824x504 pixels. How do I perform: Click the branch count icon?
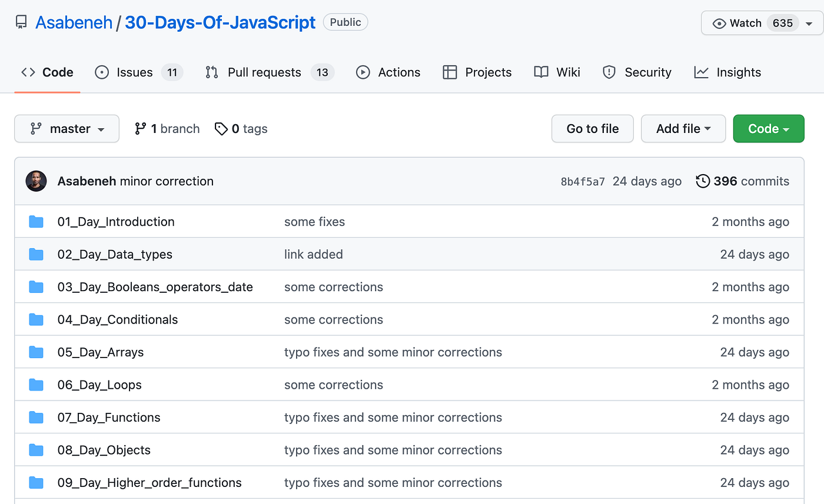[140, 129]
